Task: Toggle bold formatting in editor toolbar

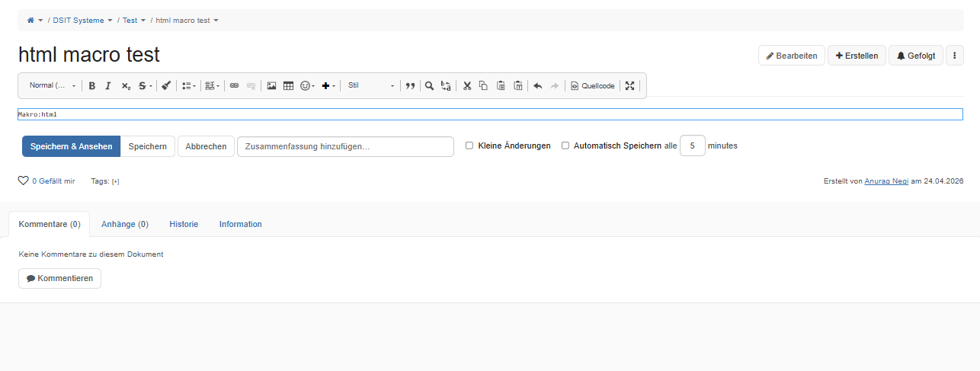Action: (92, 86)
